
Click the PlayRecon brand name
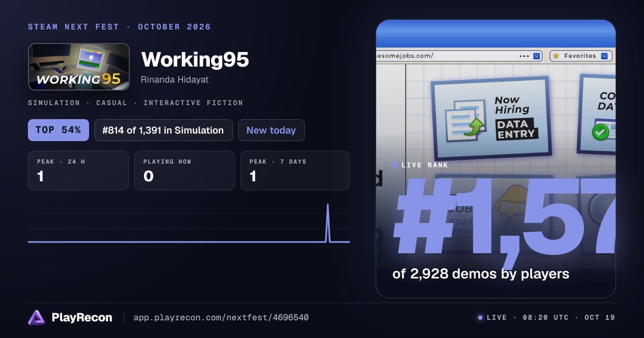[x=82, y=318]
